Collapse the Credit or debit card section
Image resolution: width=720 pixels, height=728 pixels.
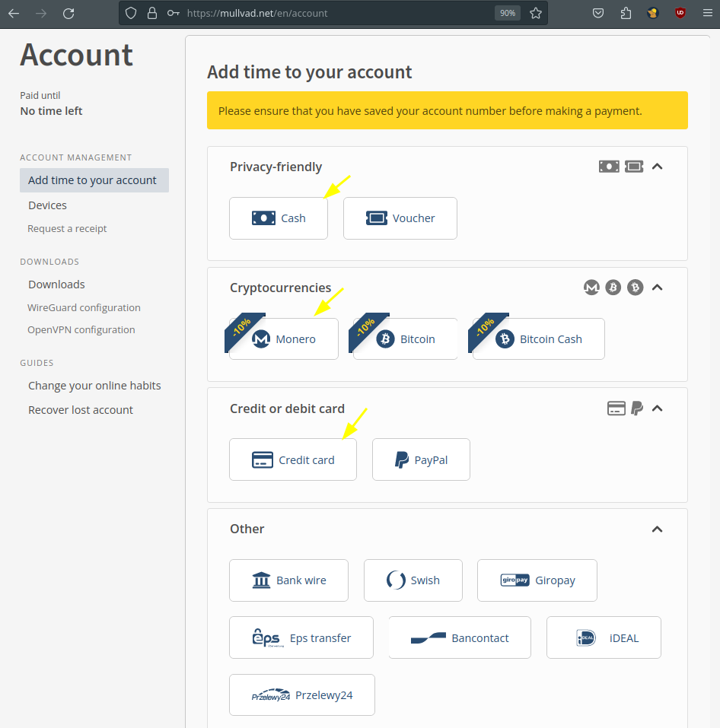657,408
